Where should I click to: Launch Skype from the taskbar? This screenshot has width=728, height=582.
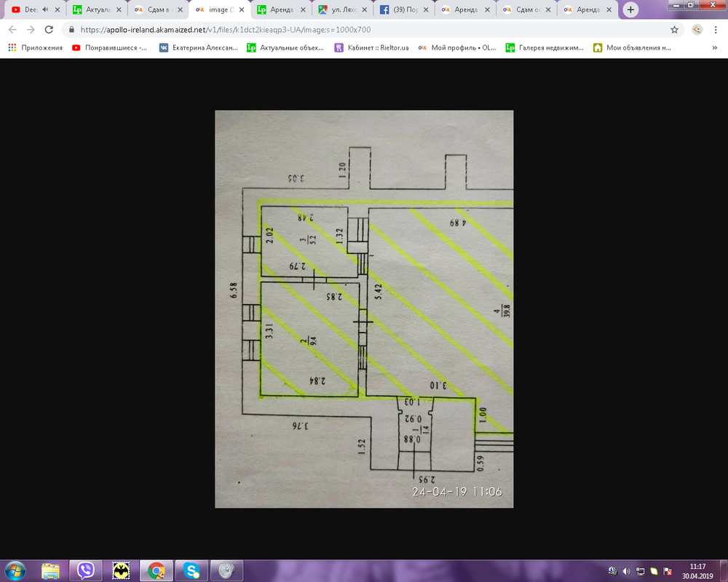click(192, 570)
